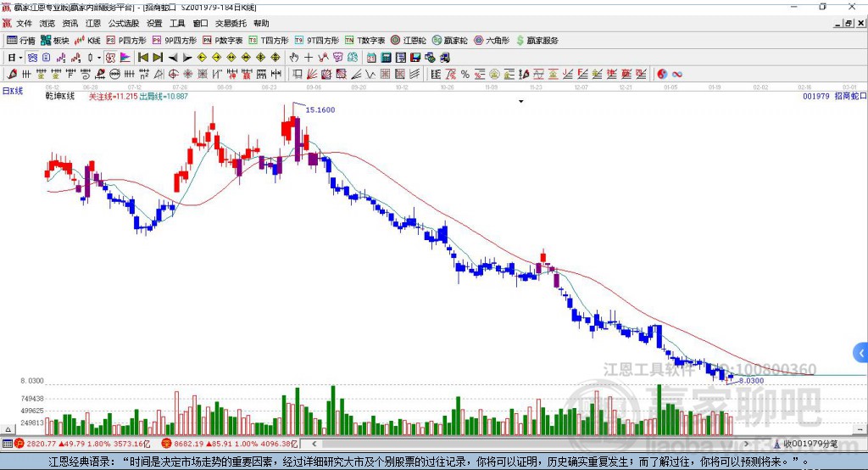Launch the 赢家轮 wheel tool
Image resolution: width=868 pixels, height=470 pixels.
449,41
